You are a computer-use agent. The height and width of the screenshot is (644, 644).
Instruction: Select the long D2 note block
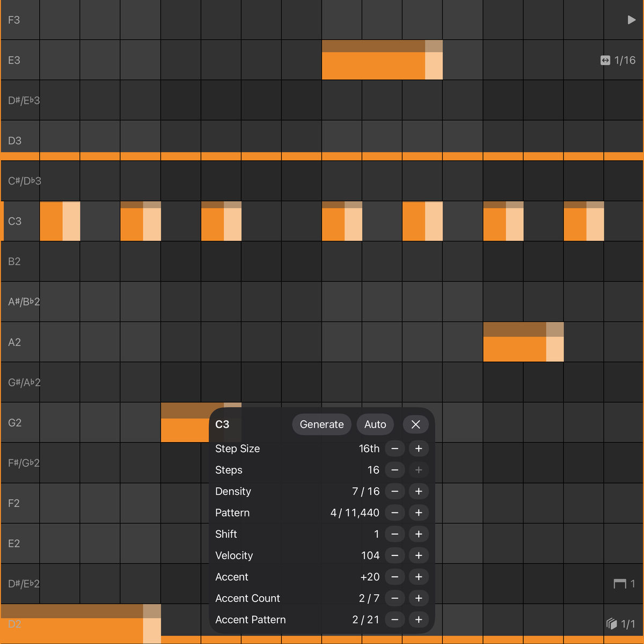coord(80,624)
